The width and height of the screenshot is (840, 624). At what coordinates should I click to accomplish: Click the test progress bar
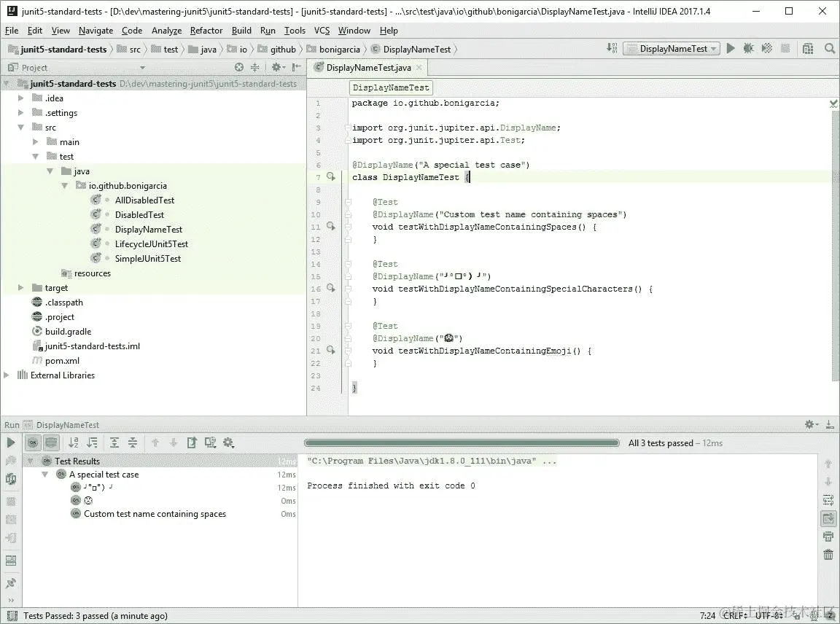[x=462, y=442]
